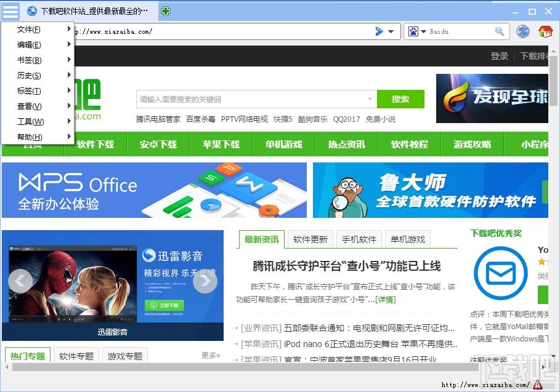Click the green new tab plus icon
Viewport: 560px width, 392px height.
pos(165,11)
